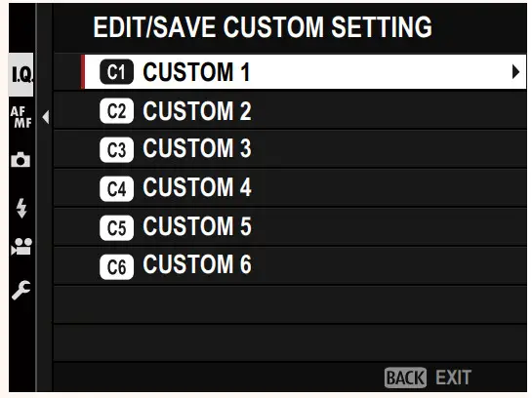Image resolution: width=532 pixels, height=398 pixels.
Task: Open the I.Q. image quality tab
Action: (x=21, y=74)
